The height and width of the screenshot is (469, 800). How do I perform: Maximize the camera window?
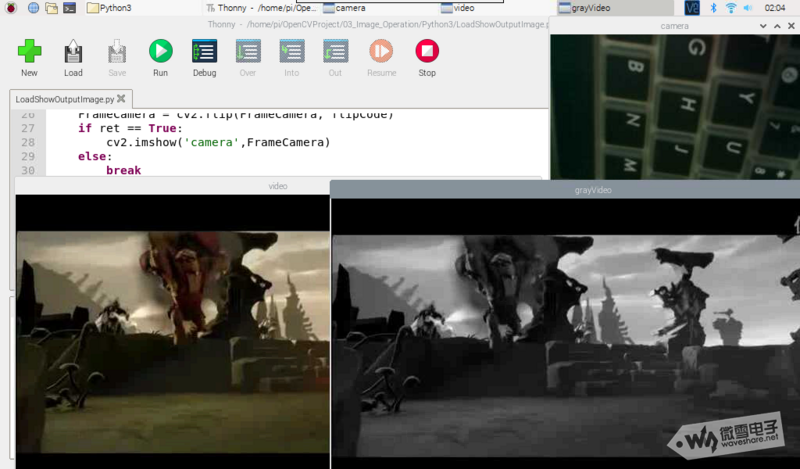777,26
